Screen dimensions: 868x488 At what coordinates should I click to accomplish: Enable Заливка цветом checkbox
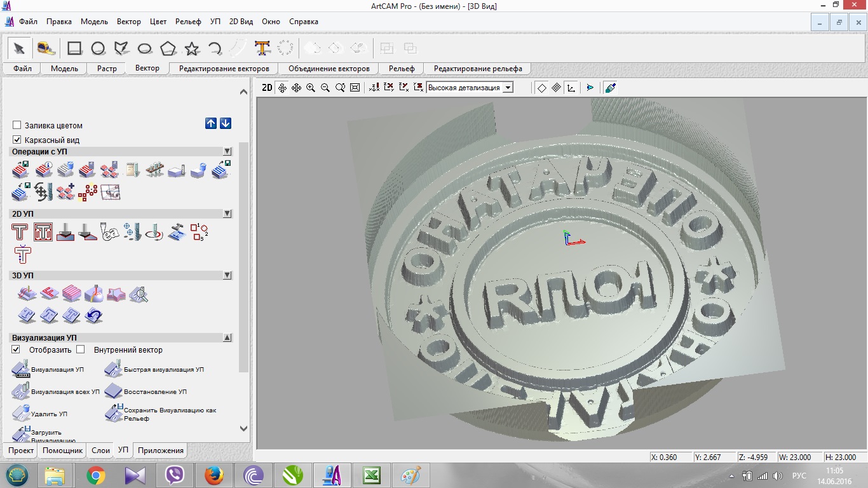17,125
